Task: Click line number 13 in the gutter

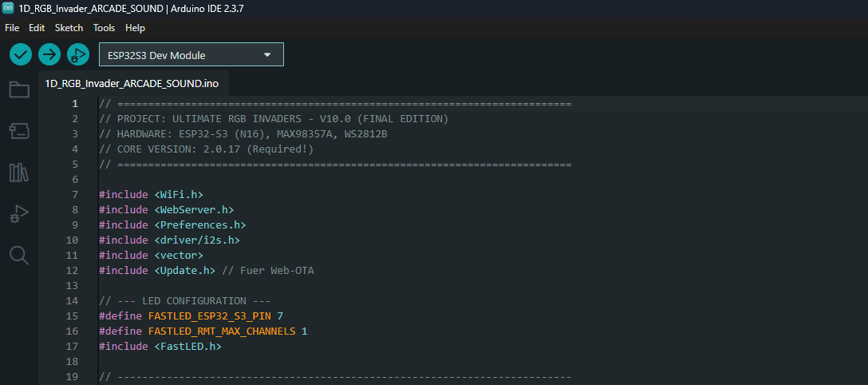Action: click(x=72, y=286)
